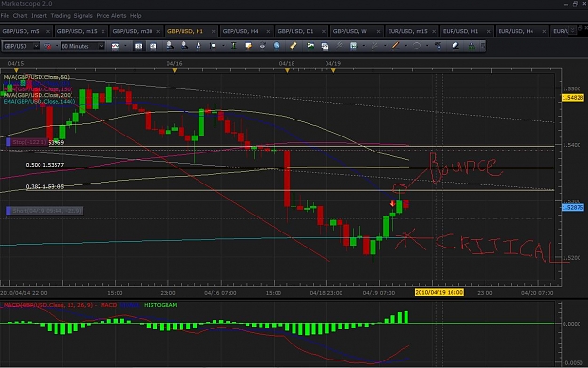Click the green vertical bar tool icon
588x368 pixels.
click(234, 46)
